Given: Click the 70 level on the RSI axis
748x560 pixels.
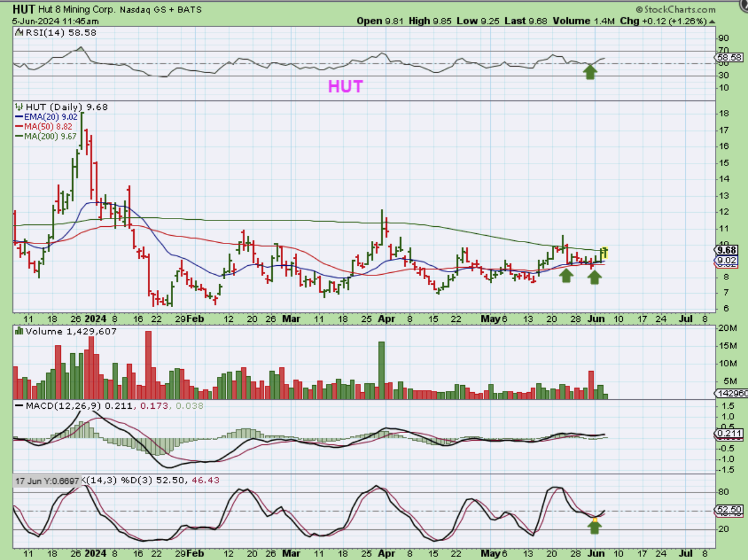Looking at the screenshot, I should click(x=723, y=51).
